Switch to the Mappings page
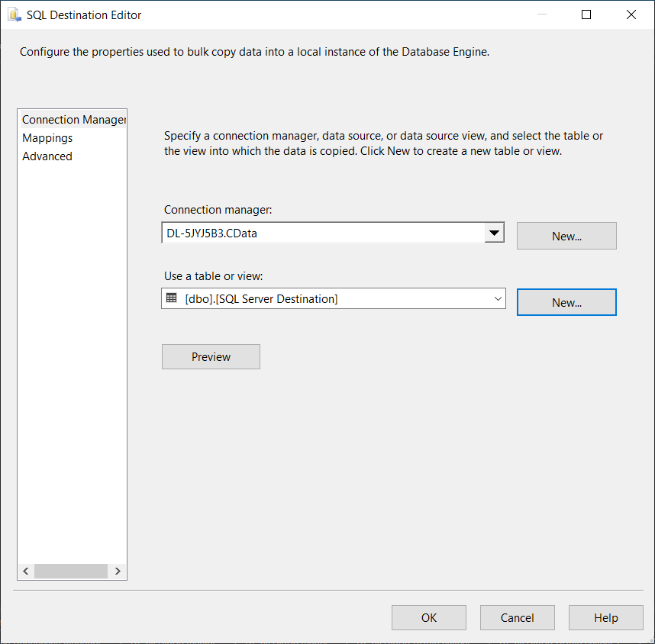Image resolution: width=655 pixels, height=644 pixels. [47, 138]
